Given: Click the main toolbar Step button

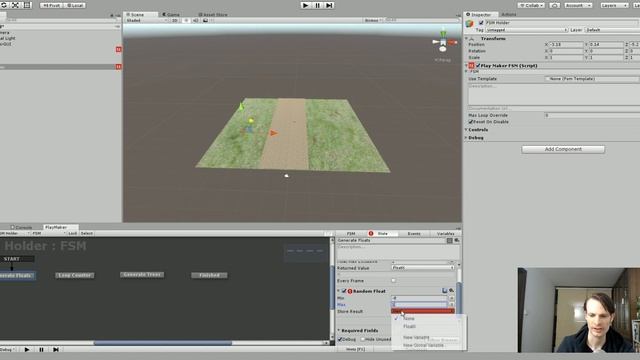Looking at the screenshot, I should [329, 5].
